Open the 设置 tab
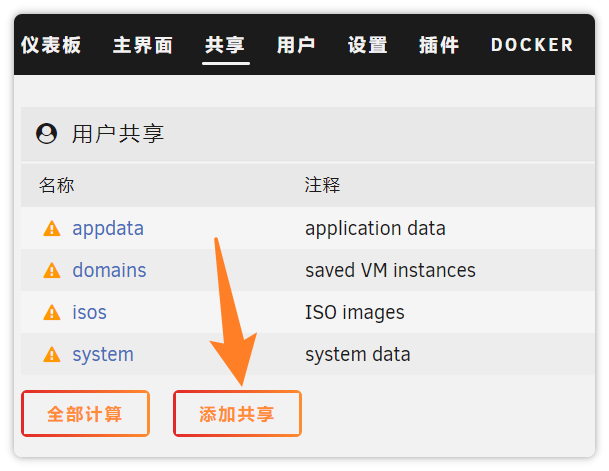609x471 pixels. (367, 45)
